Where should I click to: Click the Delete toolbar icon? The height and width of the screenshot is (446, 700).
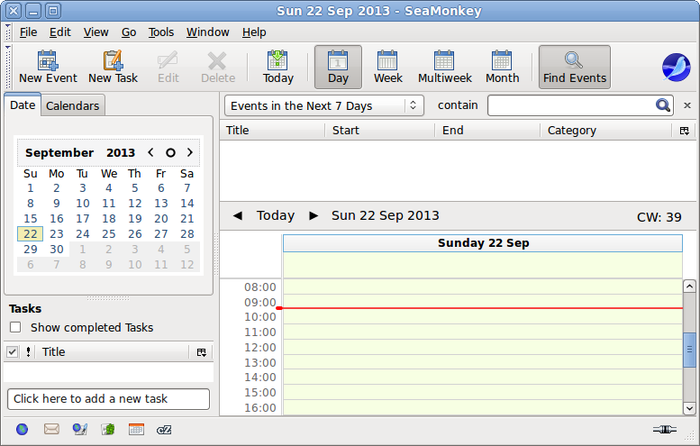(218, 67)
